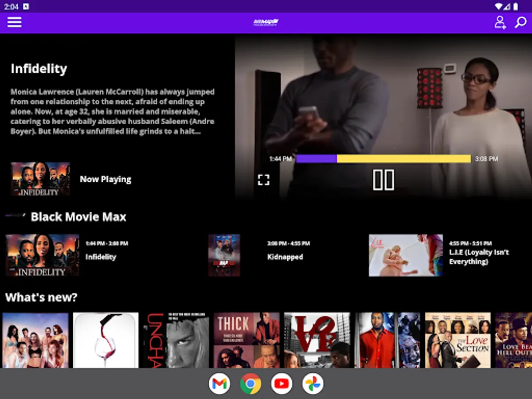Open the swimsuit group movie poster
Screen dimensions: 532x399
pyautogui.click(x=35, y=340)
